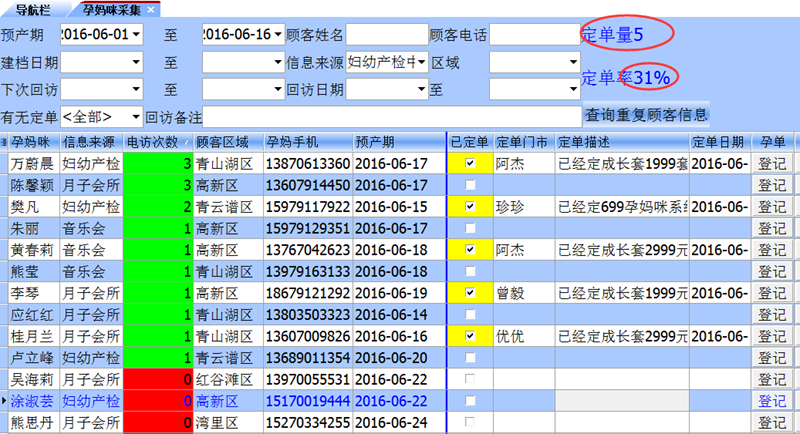Click 登记 button for 涂淑芸

pyautogui.click(x=772, y=400)
